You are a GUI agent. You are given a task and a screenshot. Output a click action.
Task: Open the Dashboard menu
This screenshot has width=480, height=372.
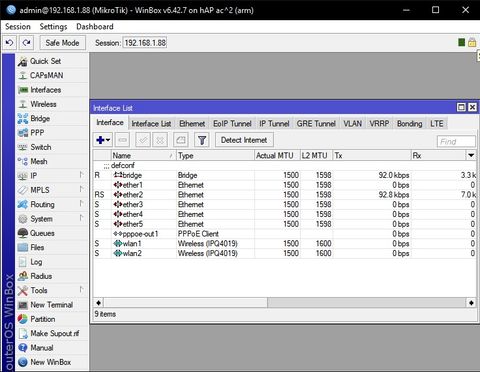tap(95, 27)
